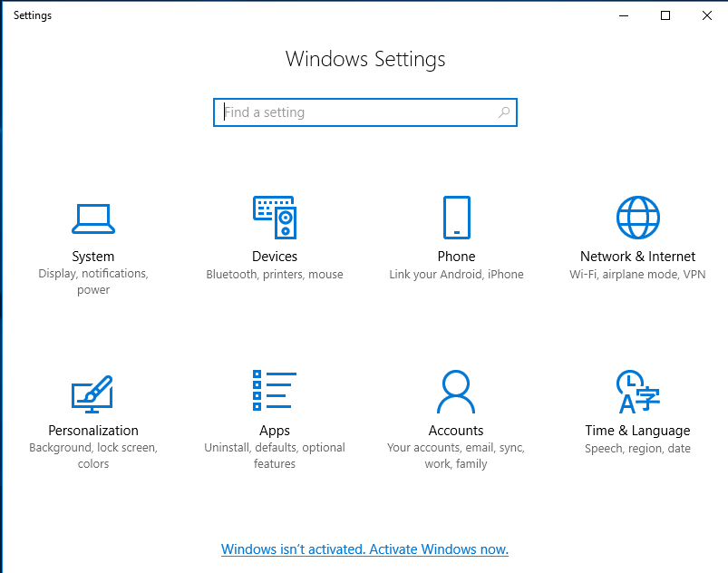Click the Devices label
Screen dimensions: 728x573
tap(275, 257)
